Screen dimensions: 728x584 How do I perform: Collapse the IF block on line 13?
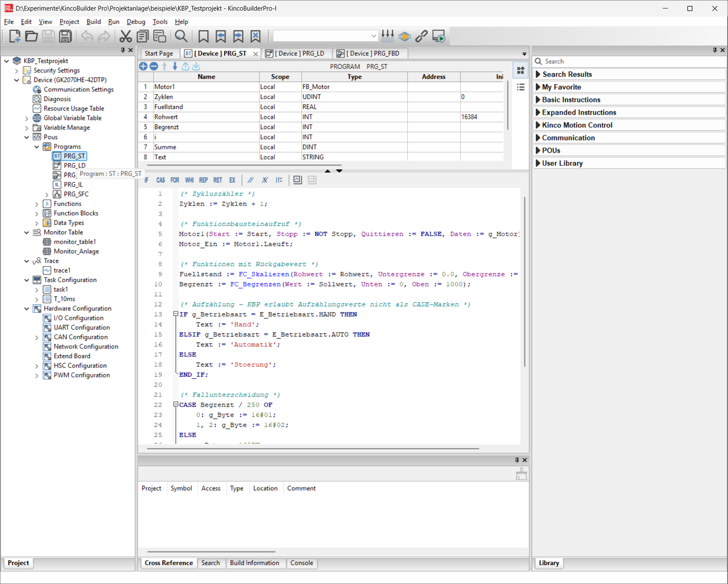[x=176, y=314]
